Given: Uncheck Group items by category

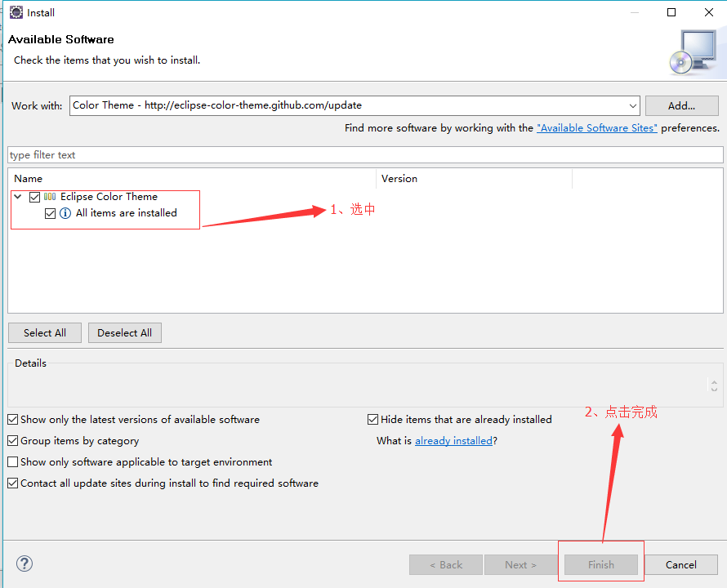Looking at the screenshot, I should coord(13,440).
